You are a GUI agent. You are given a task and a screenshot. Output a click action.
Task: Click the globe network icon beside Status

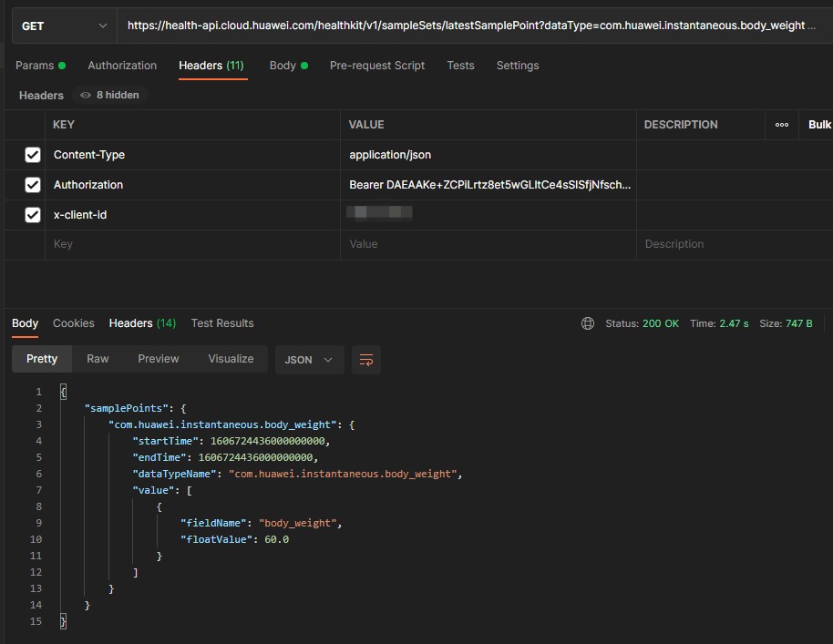(588, 323)
